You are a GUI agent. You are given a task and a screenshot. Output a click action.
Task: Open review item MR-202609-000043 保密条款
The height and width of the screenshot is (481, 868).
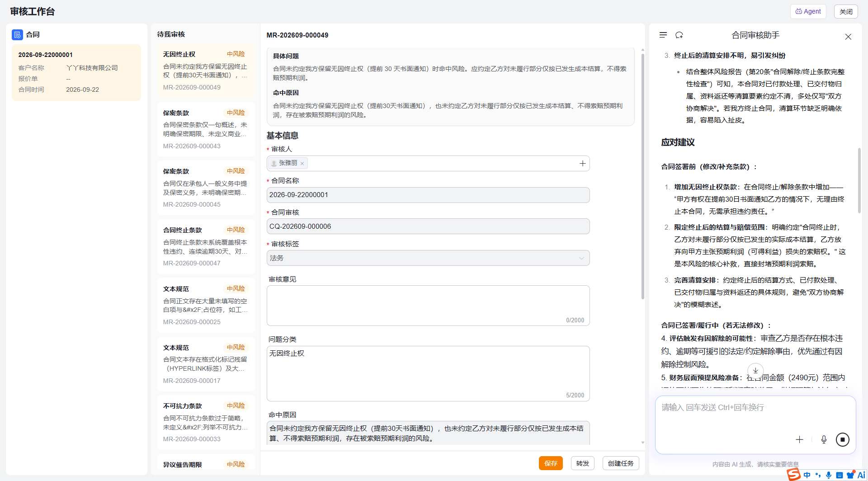pos(206,129)
